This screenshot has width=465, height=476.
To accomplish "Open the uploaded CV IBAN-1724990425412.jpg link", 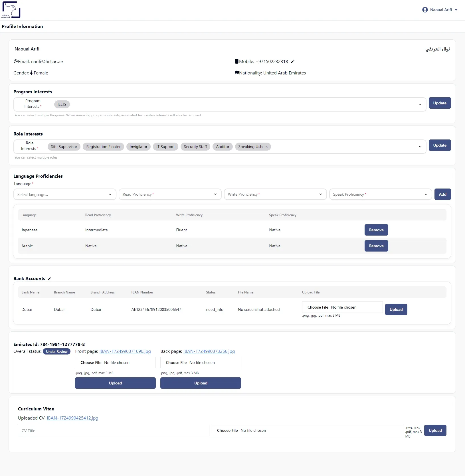I will click(x=72, y=418).
